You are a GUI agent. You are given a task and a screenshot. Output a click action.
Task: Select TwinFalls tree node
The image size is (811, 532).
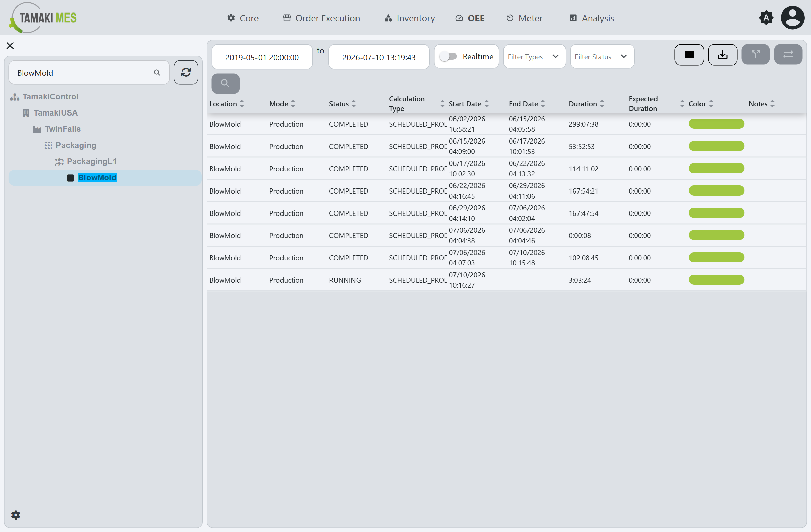tap(63, 129)
